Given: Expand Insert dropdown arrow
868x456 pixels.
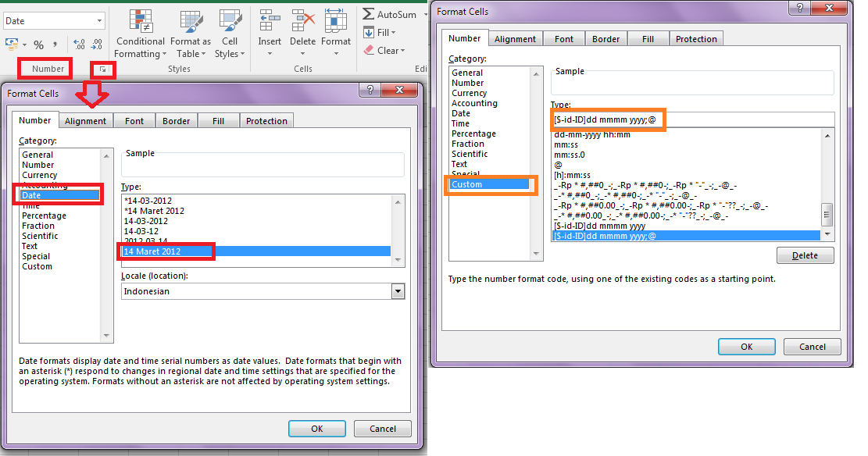Looking at the screenshot, I should [270, 54].
